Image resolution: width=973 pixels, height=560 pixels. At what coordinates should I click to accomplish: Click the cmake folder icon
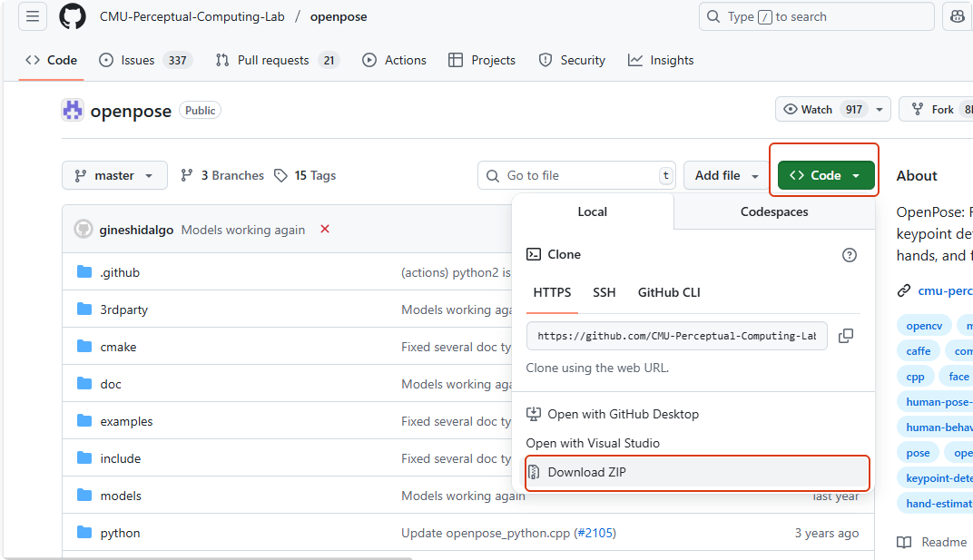click(x=84, y=347)
